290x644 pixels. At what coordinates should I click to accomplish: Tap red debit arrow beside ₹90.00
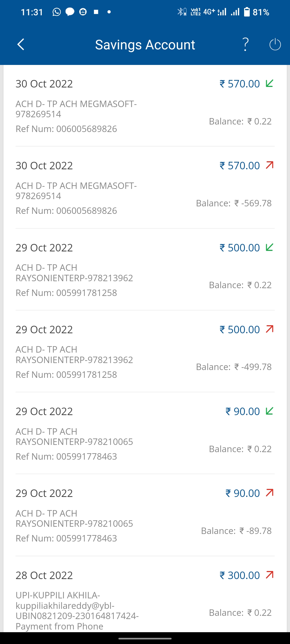[269, 493]
